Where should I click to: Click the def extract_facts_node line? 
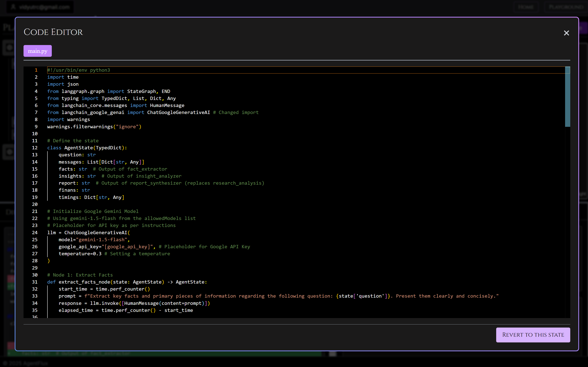coord(127,282)
